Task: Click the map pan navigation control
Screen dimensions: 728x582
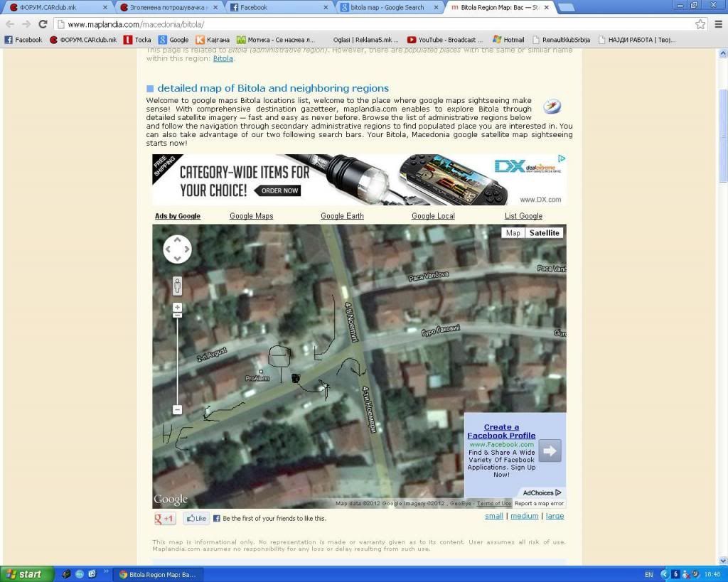Action: [x=177, y=249]
